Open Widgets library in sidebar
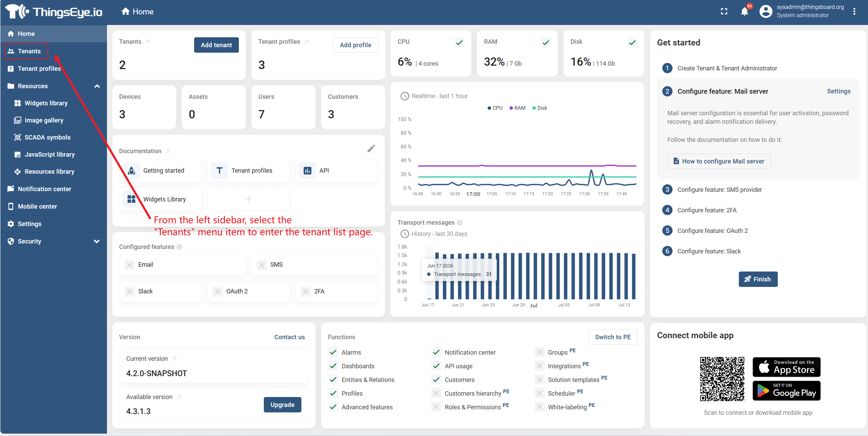Screen dimensions: 868x436 point(54,103)
